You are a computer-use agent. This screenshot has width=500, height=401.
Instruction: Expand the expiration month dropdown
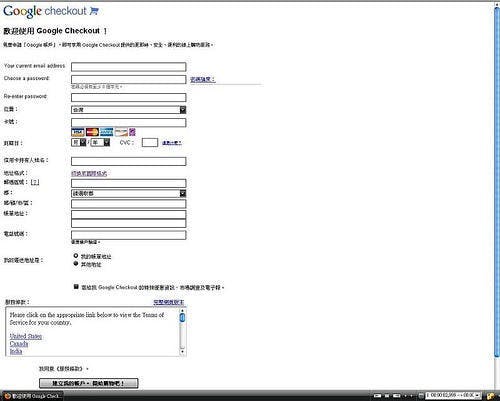pyautogui.click(x=79, y=143)
